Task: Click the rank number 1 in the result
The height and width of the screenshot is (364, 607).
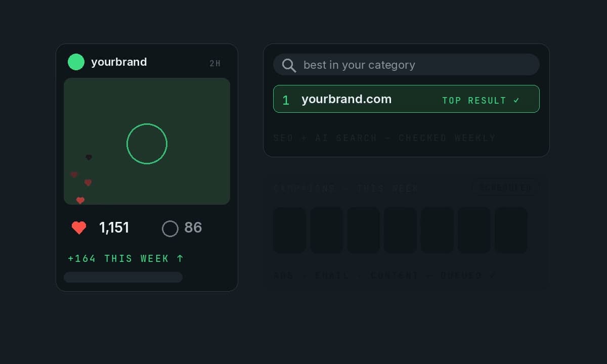Action: click(286, 100)
